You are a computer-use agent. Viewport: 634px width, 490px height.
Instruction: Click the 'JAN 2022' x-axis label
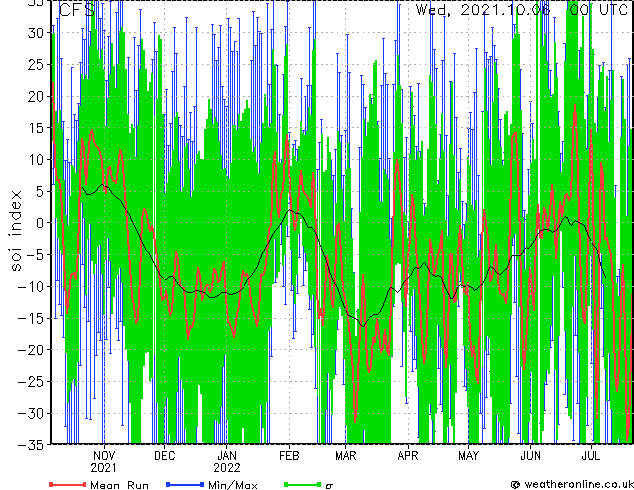pos(227,462)
